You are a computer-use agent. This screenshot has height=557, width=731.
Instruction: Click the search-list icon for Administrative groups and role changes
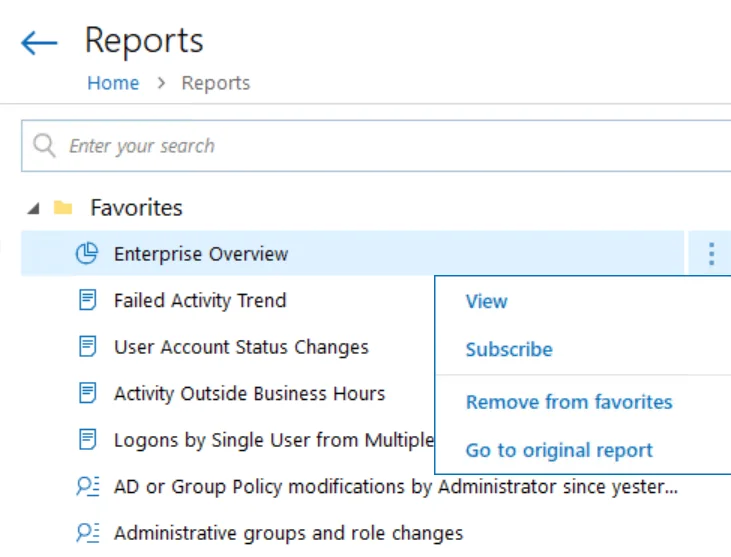(88, 533)
